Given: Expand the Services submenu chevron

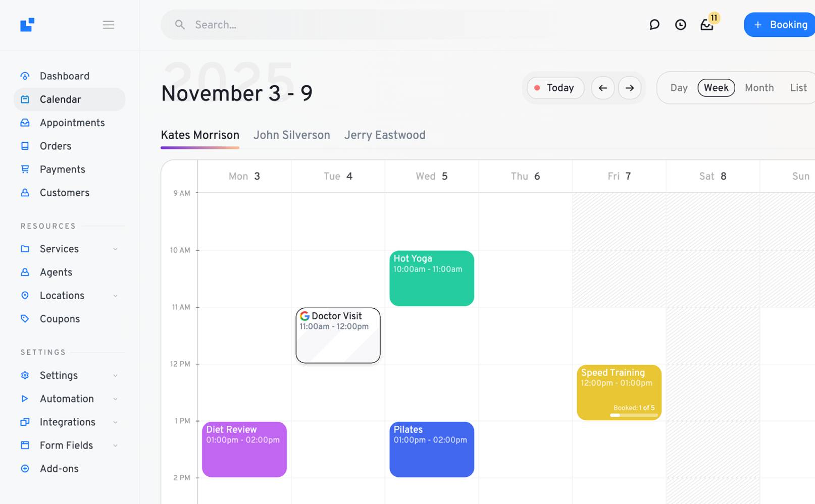Looking at the screenshot, I should click(115, 249).
